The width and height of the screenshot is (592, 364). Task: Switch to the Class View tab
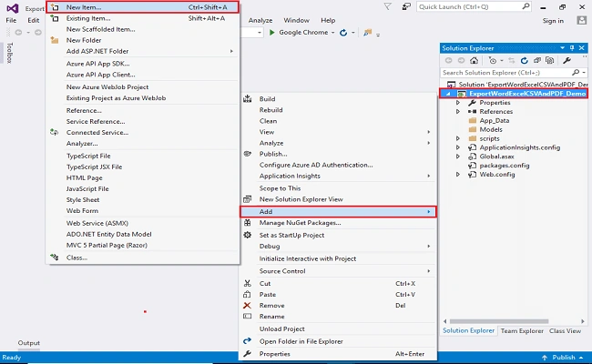click(x=565, y=331)
